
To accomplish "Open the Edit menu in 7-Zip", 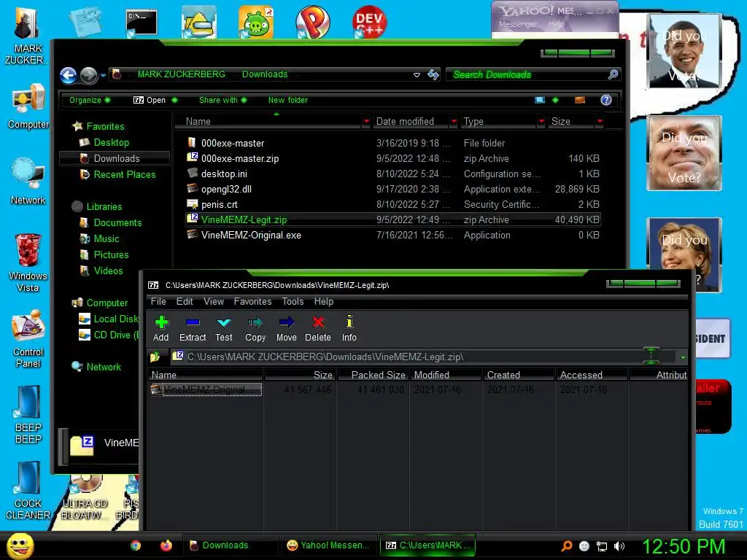I will click(185, 301).
